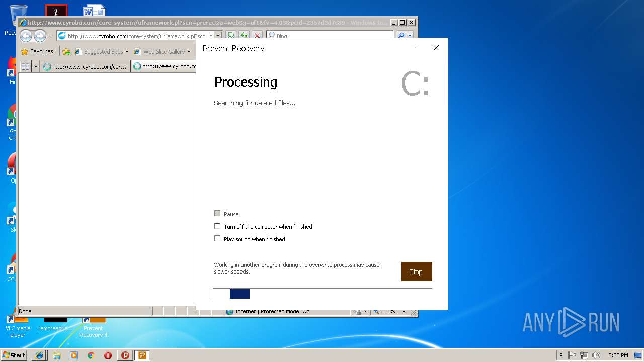Open the volume tray icon

(596, 355)
